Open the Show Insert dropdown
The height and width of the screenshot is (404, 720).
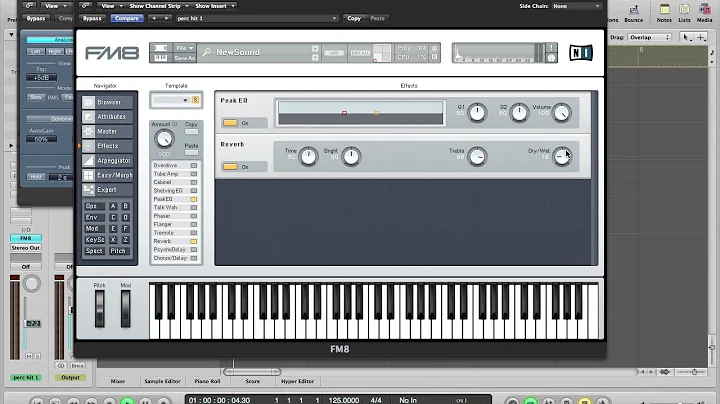click(215, 6)
